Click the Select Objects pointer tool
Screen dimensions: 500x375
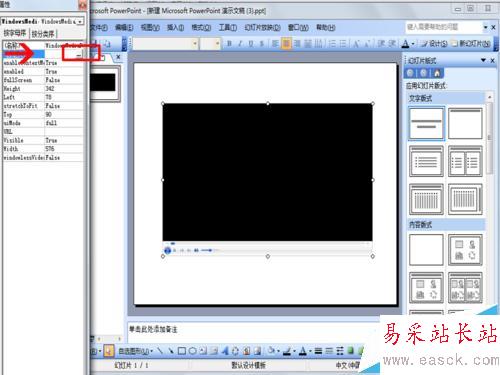(x=108, y=351)
